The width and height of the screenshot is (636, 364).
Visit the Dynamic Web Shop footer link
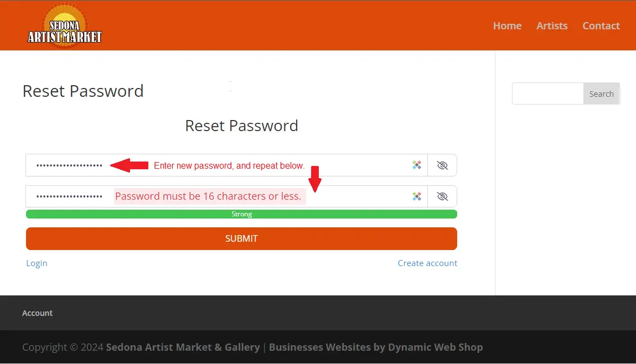(x=375, y=347)
